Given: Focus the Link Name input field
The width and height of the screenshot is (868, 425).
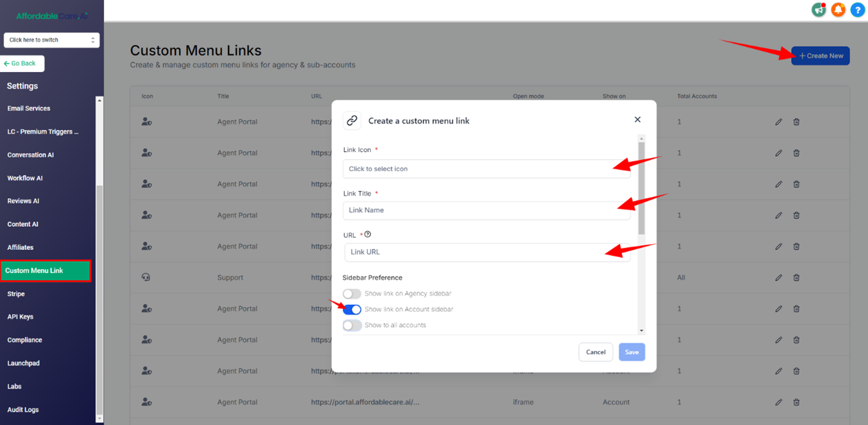Looking at the screenshot, I should point(487,210).
